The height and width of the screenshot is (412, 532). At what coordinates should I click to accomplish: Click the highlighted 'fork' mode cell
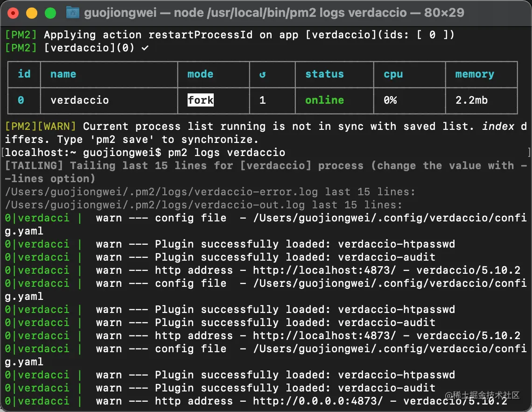point(201,100)
